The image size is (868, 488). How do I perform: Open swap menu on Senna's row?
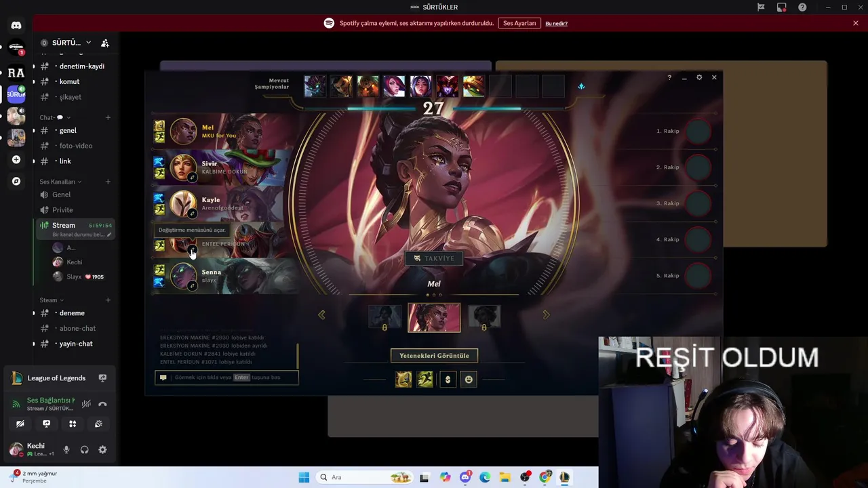193,286
